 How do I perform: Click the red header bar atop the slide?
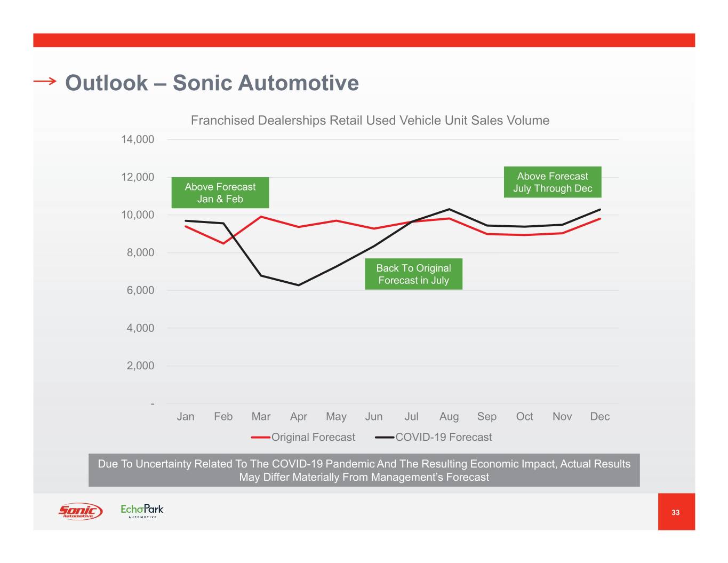tap(364, 40)
